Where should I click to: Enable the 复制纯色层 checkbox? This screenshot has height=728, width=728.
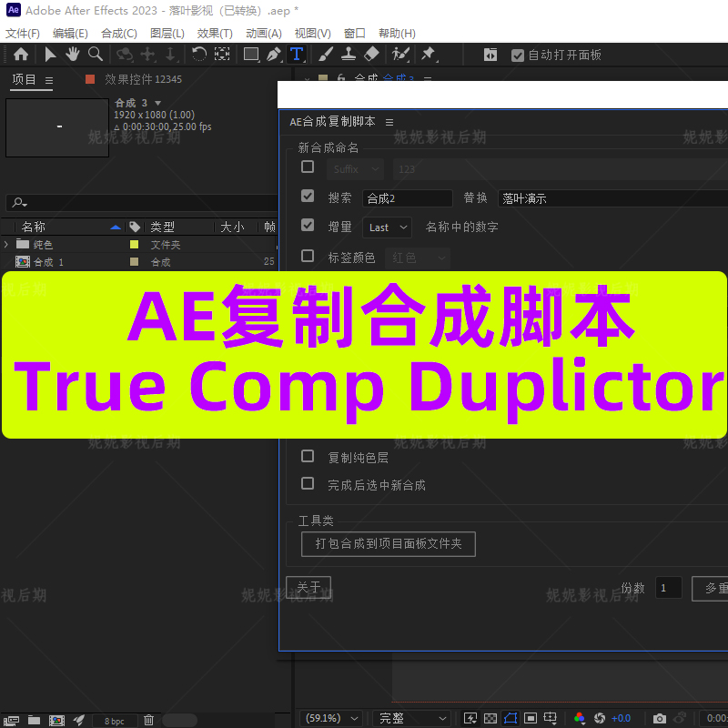pos(308,456)
